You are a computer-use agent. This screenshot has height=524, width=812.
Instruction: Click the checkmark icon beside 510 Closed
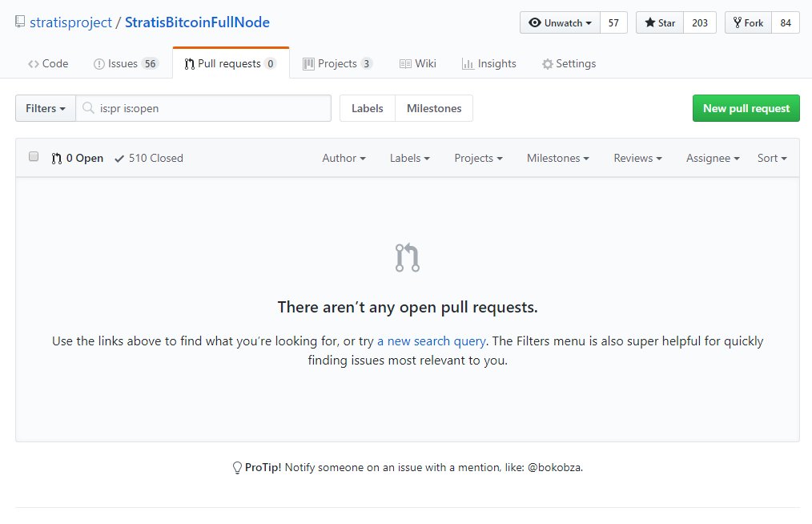tap(119, 159)
